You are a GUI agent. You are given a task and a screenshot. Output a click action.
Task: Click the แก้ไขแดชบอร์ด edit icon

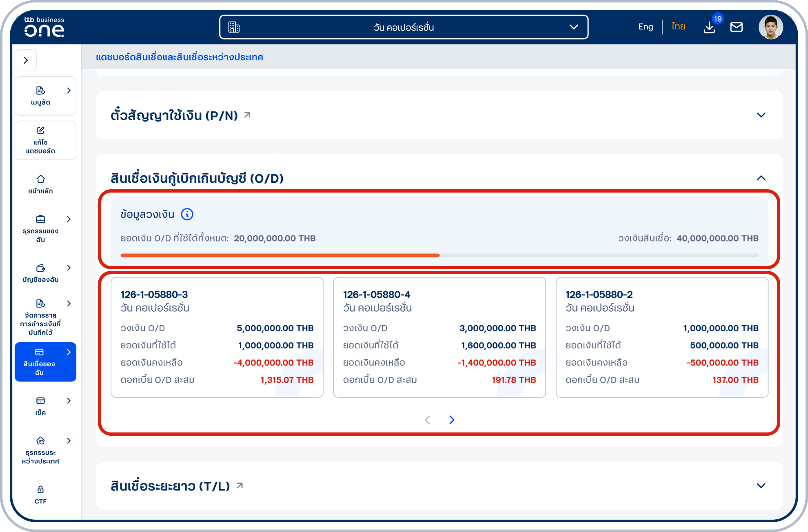tap(41, 131)
